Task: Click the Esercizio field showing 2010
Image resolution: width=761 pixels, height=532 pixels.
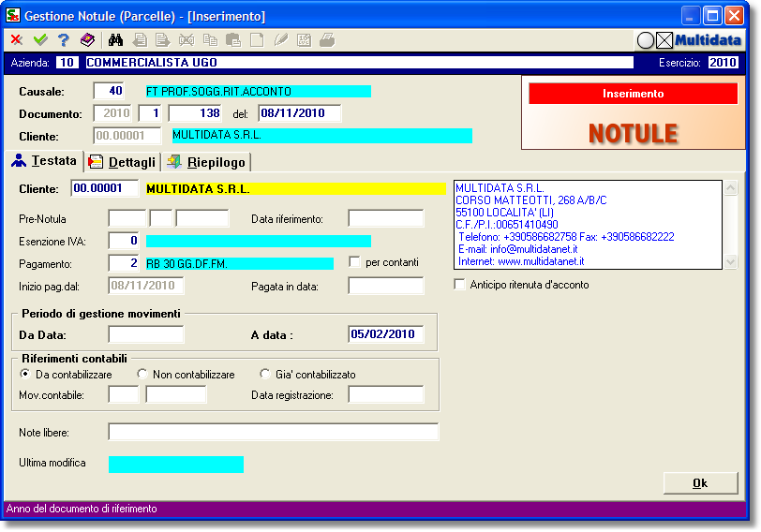Action: click(x=723, y=62)
